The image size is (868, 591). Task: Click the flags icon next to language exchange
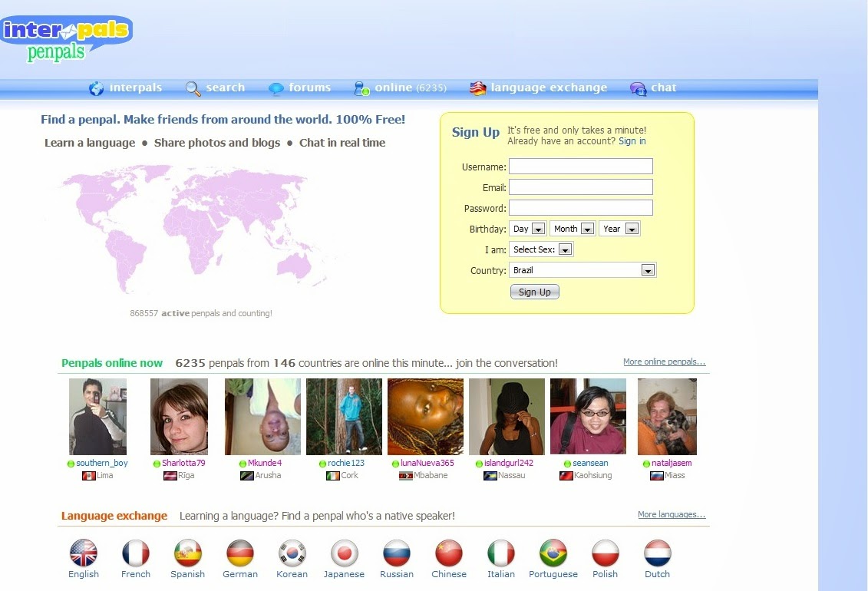477,87
